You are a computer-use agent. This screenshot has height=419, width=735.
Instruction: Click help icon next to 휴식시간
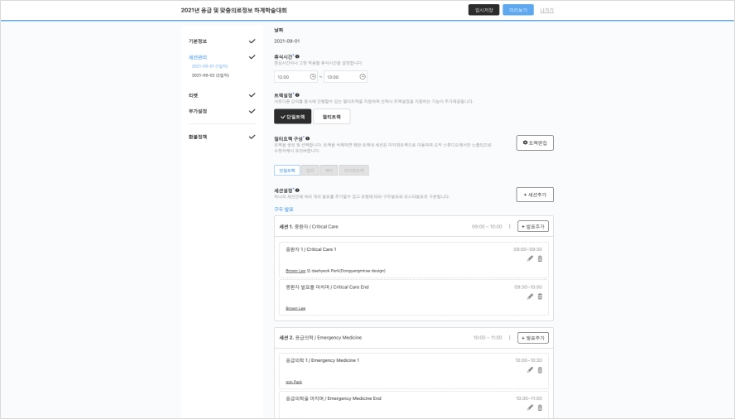(x=297, y=56)
